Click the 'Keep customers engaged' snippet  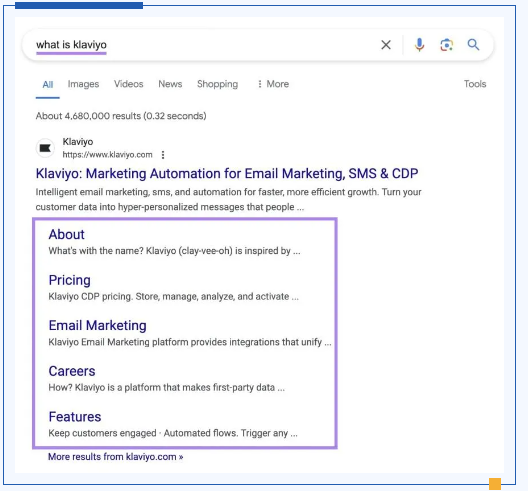click(173, 433)
